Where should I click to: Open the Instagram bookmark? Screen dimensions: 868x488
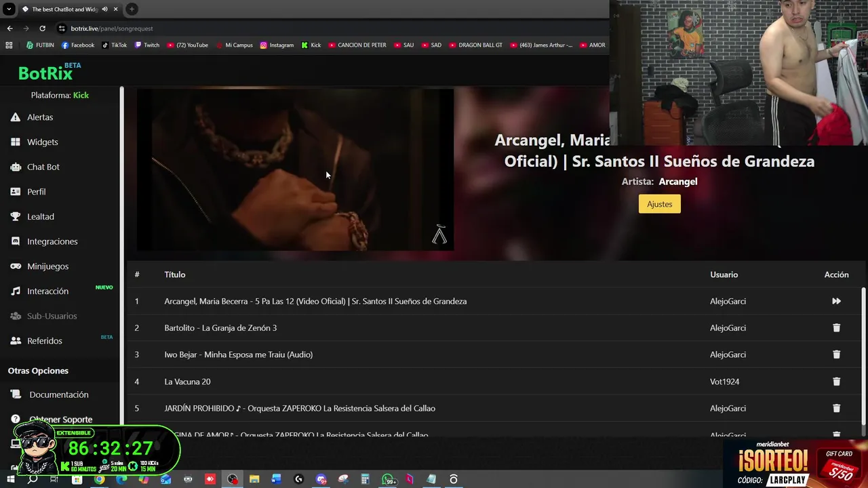(277, 45)
